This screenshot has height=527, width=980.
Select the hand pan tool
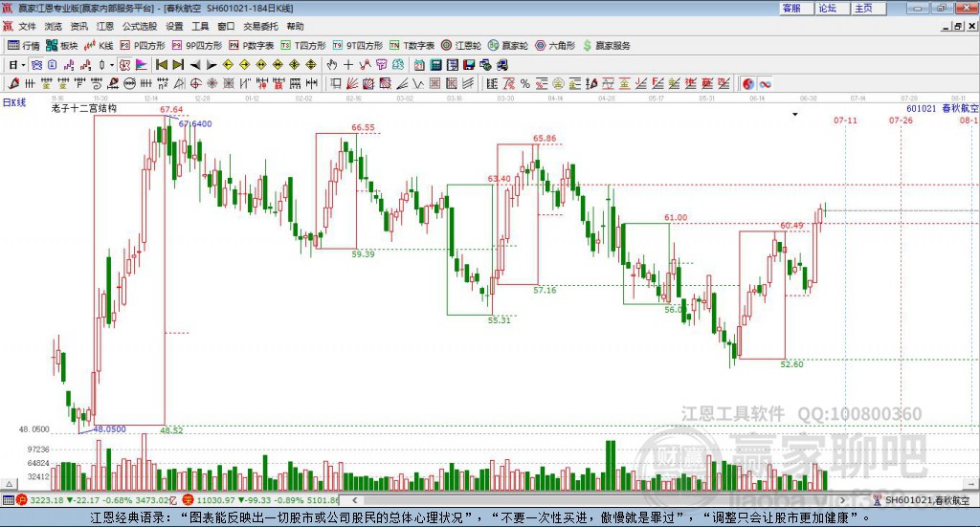tap(332, 65)
